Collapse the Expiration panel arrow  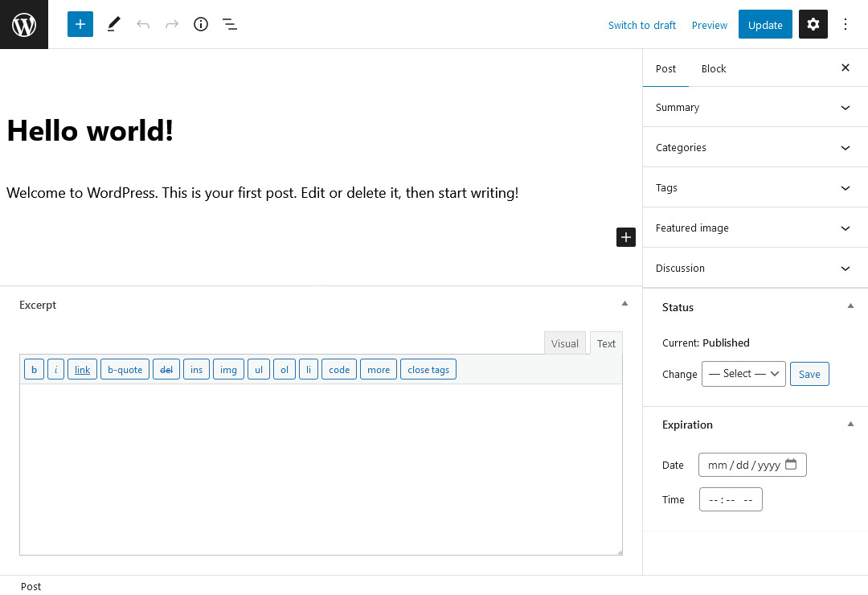pos(850,425)
